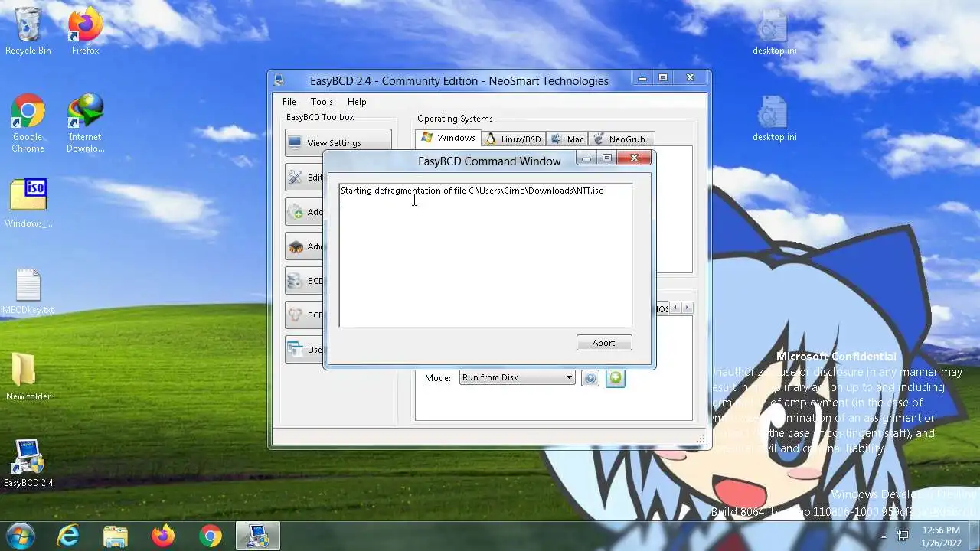The height and width of the screenshot is (551, 980).
Task: Click the wrench and screwdriver Edit icon
Action: click(x=296, y=178)
